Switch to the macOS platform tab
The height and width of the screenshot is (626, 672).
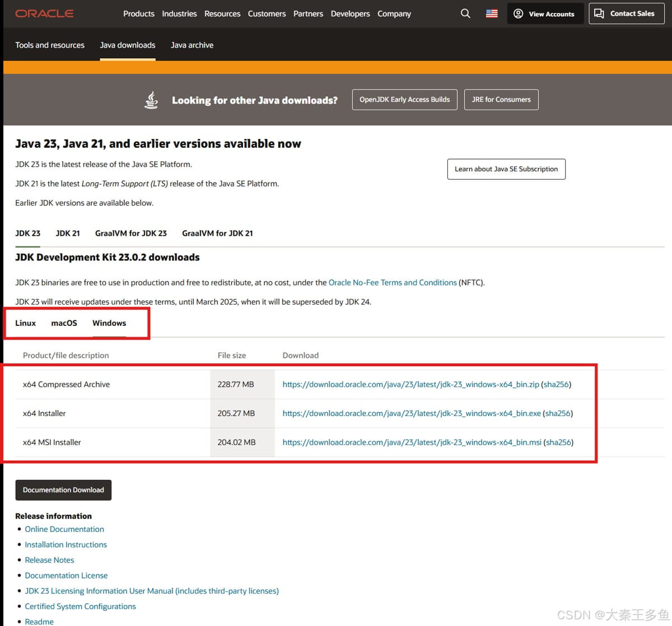click(x=64, y=323)
